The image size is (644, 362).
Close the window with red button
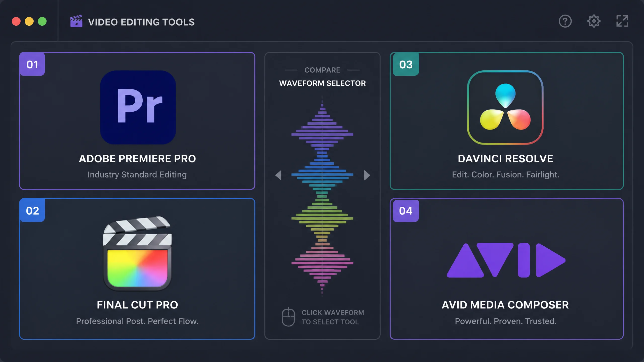(16, 21)
